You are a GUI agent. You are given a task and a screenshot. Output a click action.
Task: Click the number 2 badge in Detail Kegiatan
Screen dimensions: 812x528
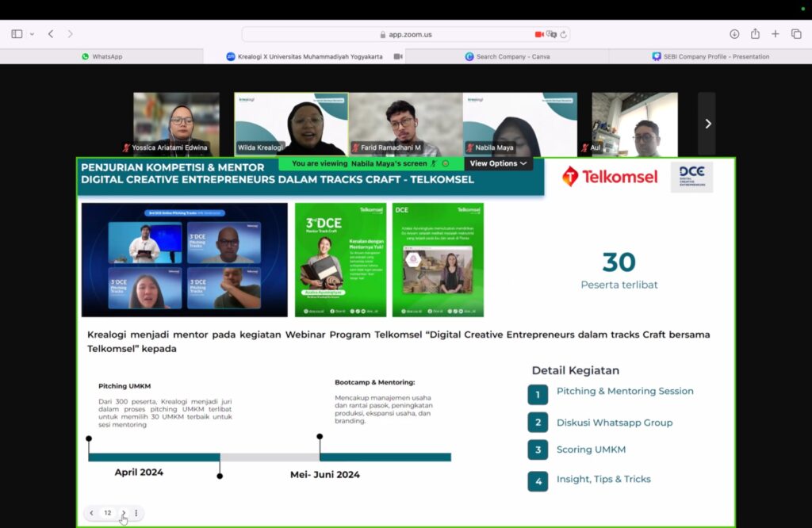(538, 422)
